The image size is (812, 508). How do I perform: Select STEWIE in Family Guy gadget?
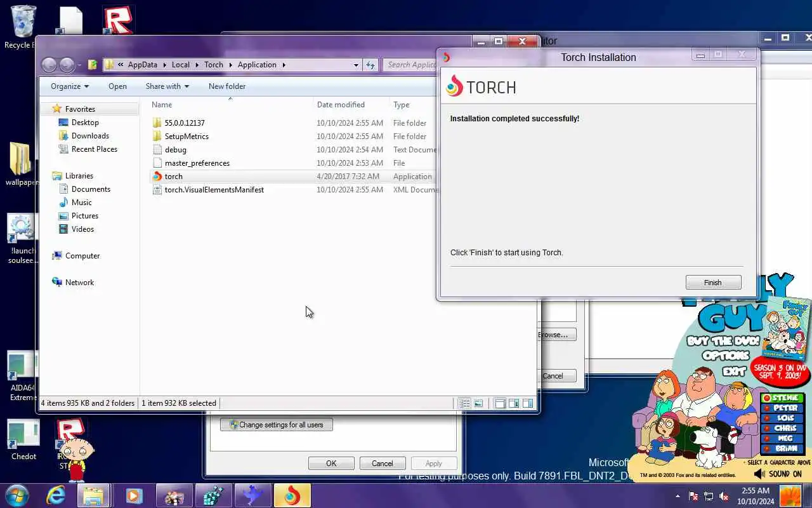[783, 398]
